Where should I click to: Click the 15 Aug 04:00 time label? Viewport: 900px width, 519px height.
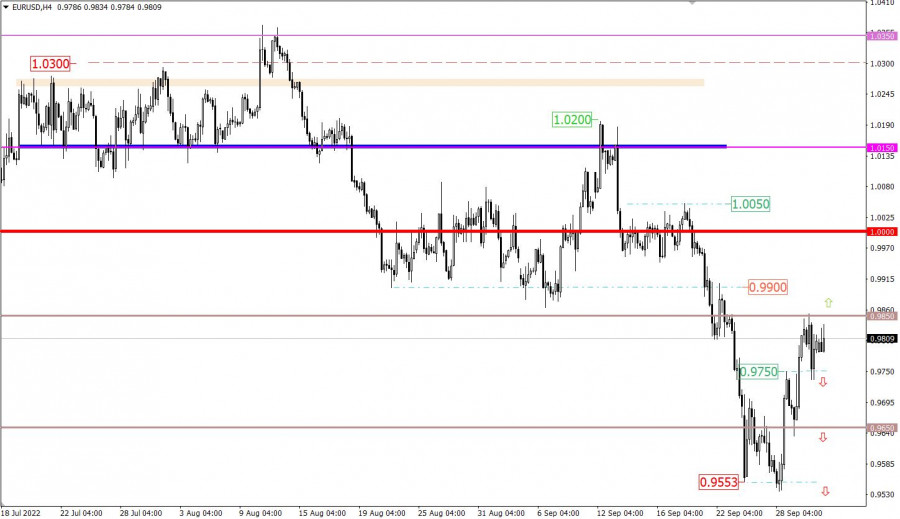(322, 513)
